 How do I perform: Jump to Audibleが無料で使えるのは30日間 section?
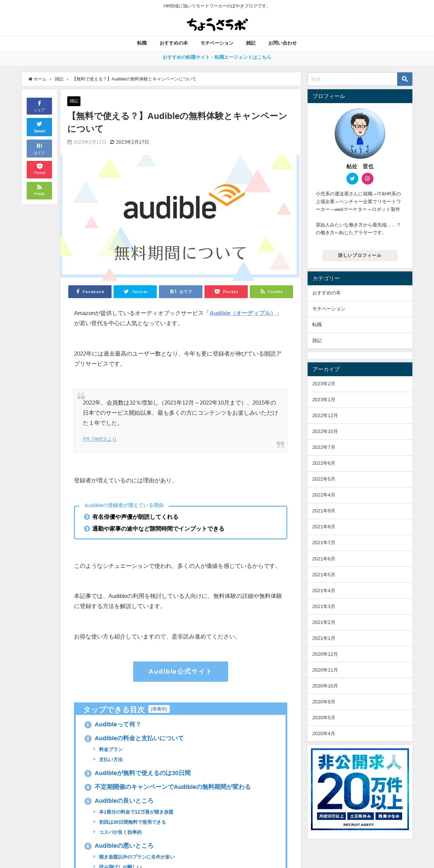coord(143,773)
